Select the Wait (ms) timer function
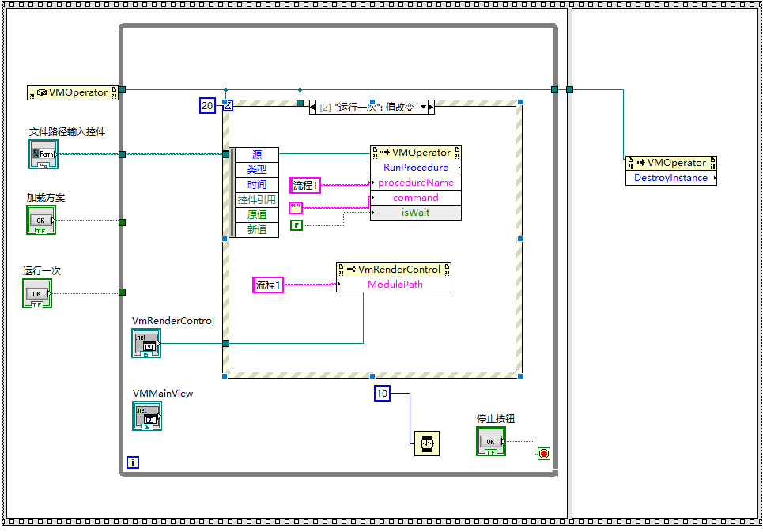This screenshot has width=763, height=532. pos(428,443)
